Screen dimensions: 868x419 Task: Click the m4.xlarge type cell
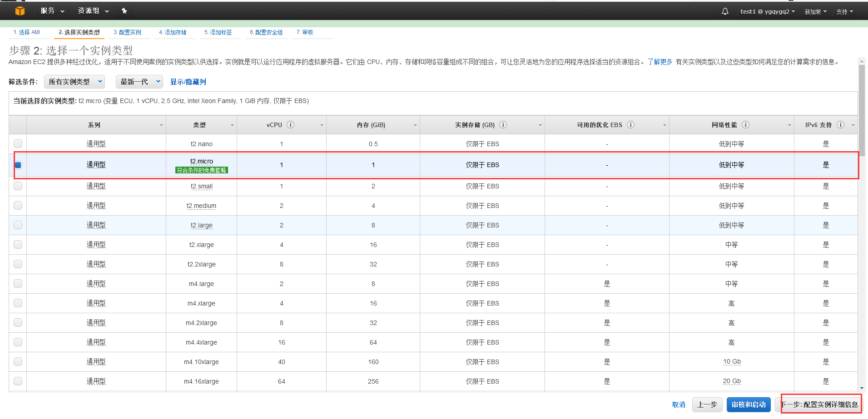tap(201, 303)
